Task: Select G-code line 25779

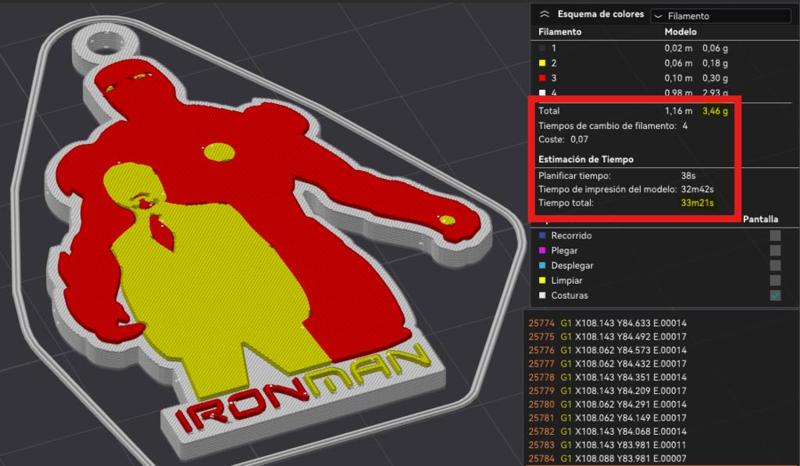Action: 607,391
